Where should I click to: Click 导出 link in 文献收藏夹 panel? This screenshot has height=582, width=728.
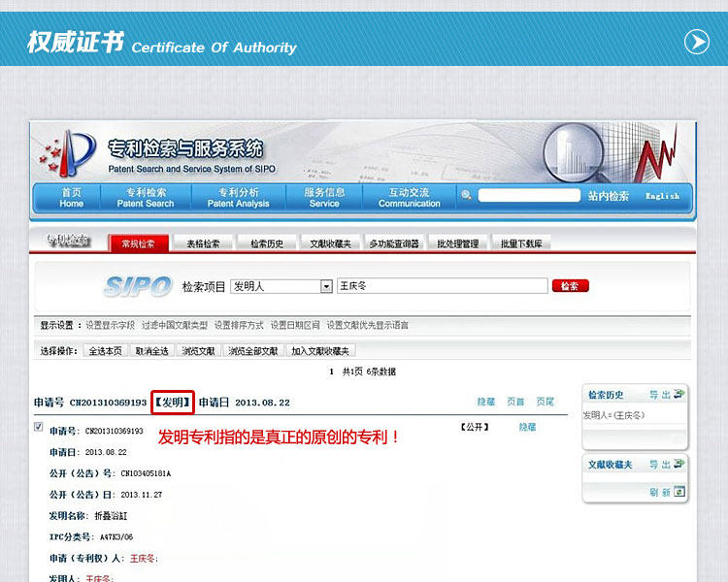click(660, 464)
